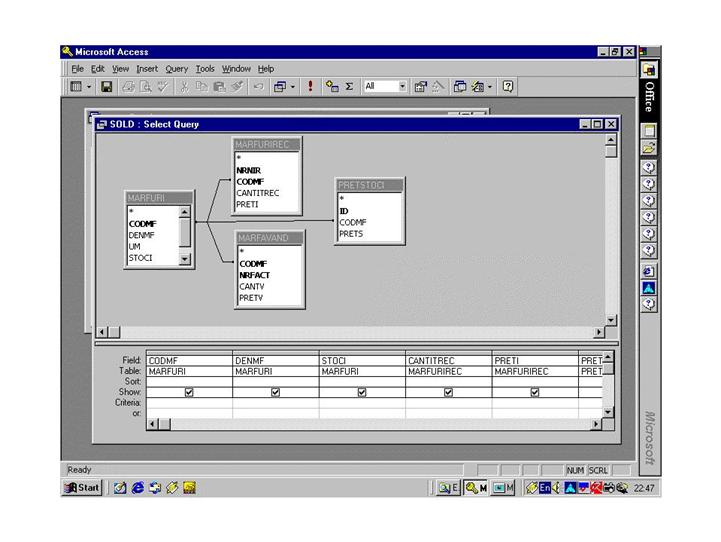Click the Windows Start button
Viewport: 721px width, 542px height.
82,488
